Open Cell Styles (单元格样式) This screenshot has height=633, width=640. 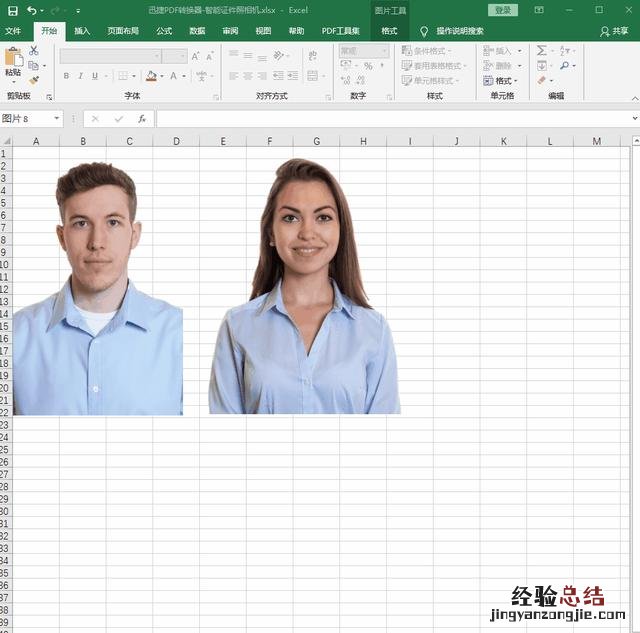(x=430, y=80)
